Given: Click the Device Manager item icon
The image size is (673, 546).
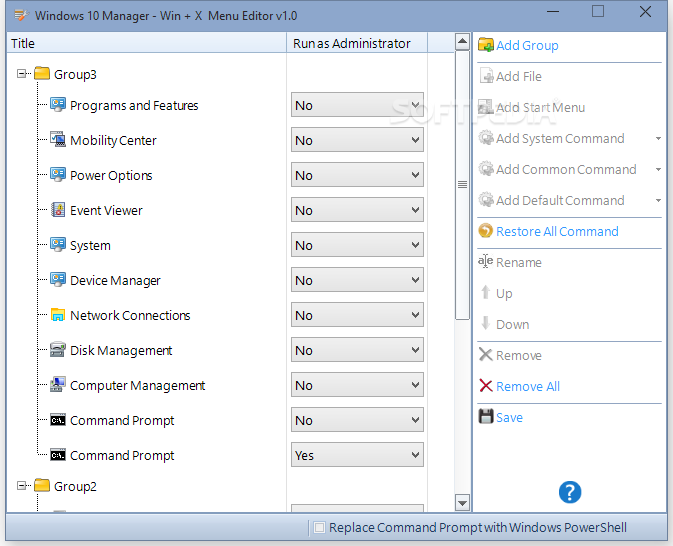Looking at the screenshot, I should (58, 279).
